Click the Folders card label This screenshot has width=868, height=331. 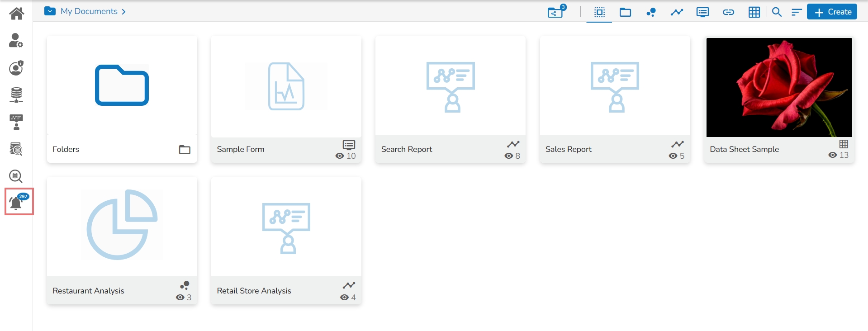pyautogui.click(x=66, y=149)
